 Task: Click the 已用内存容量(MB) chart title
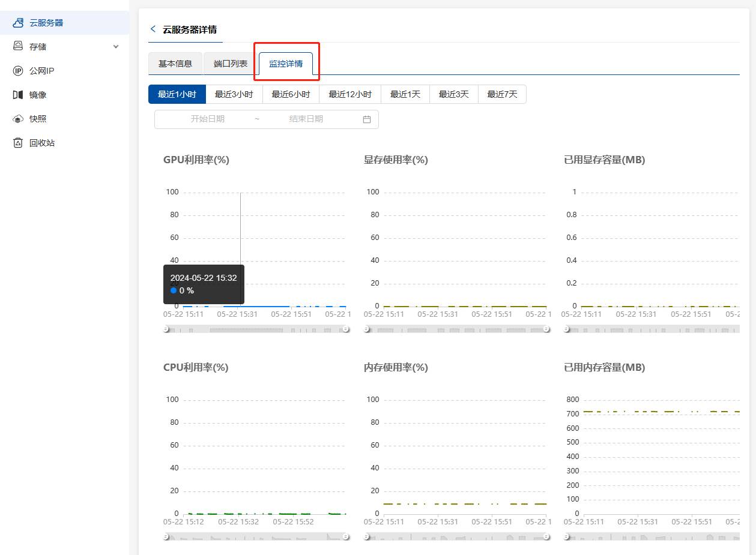click(x=605, y=367)
